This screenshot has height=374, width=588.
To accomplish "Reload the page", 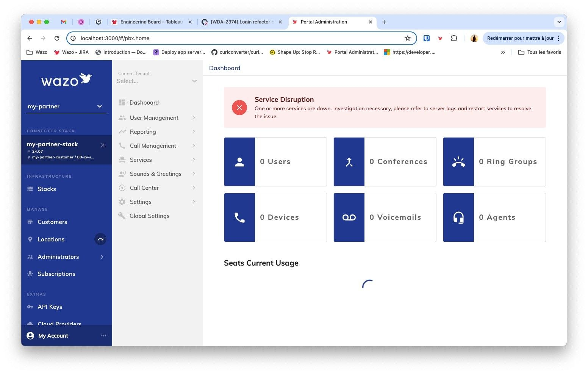I will pyautogui.click(x=57, y=38).
